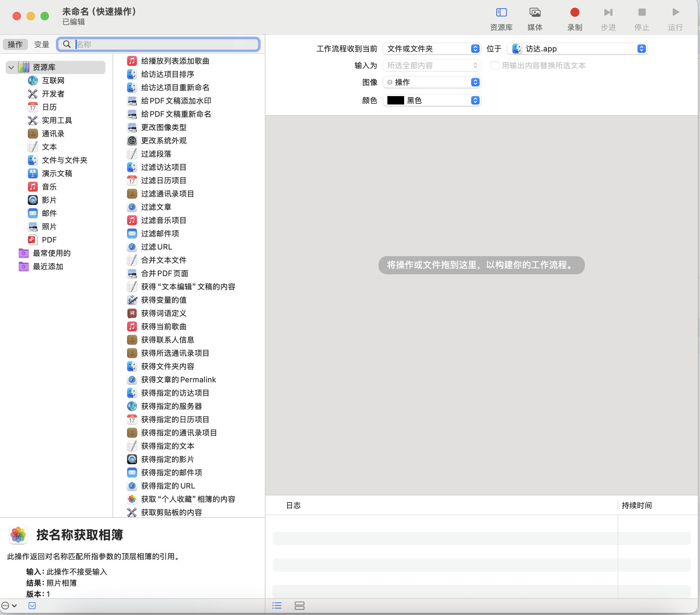Viewport: 700px width, 615px height.
Task: Choose 合并PDF页面 from the actions list
Action: point(165,273)
